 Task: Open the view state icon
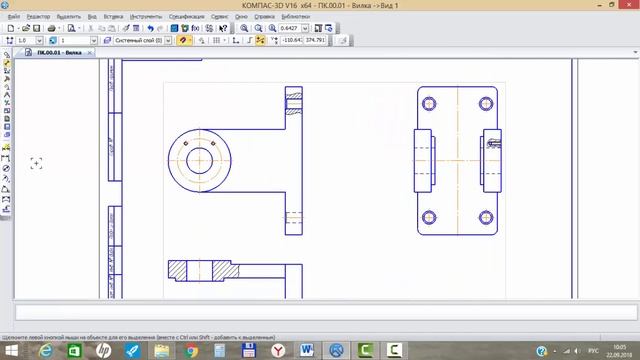coord(53,40)
